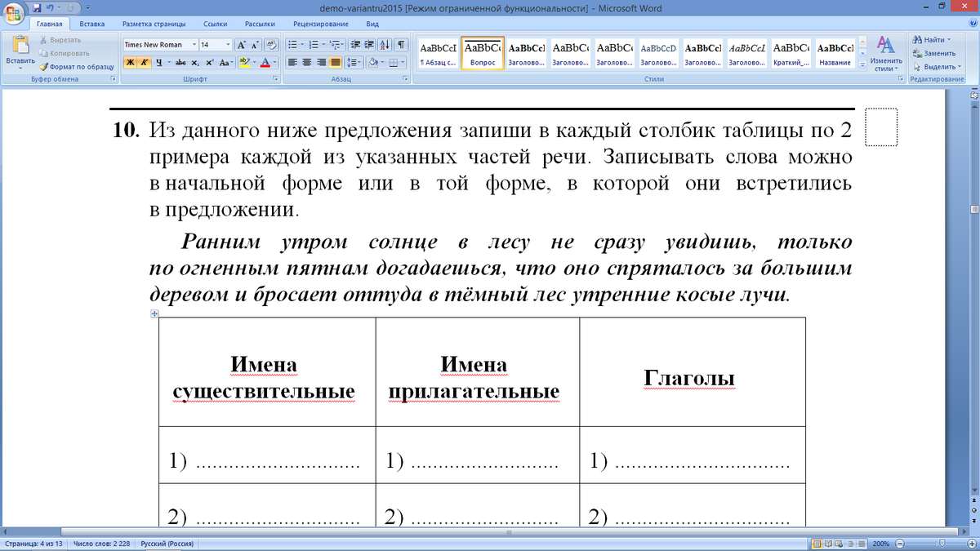Switch to the Вставка ribbon tab

pyautogui.click(x=91, y=24)
